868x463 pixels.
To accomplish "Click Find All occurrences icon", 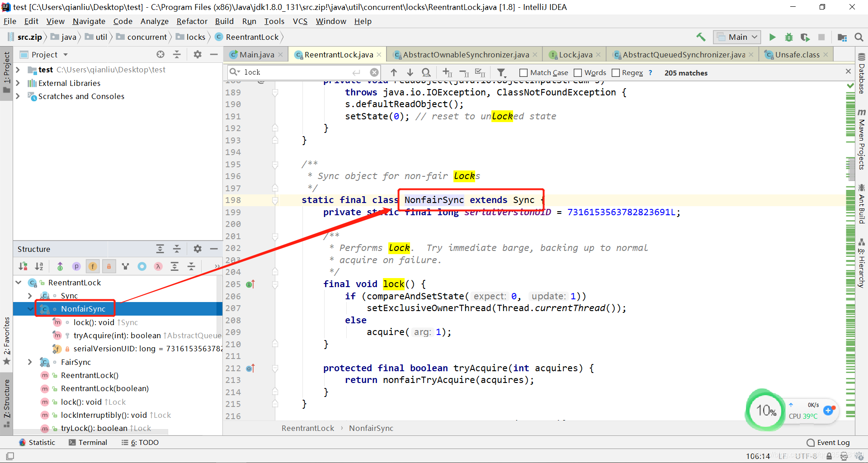I will 426,72.
